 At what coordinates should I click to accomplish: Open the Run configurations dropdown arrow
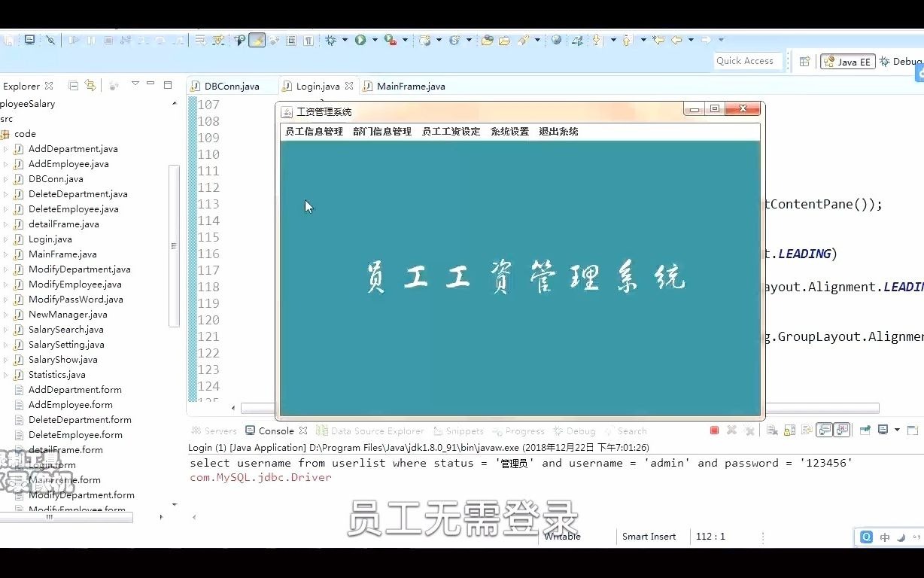pos(374,39)
